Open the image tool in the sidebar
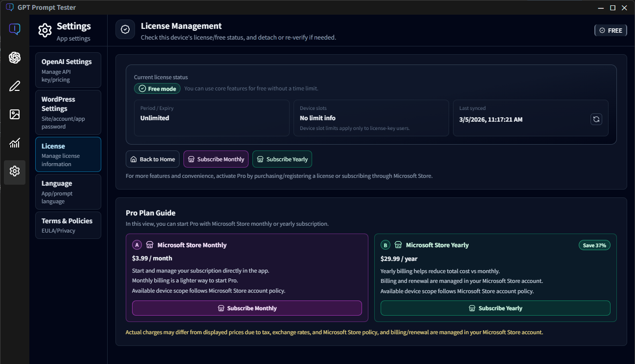635x364 pixels. [15, 114]
